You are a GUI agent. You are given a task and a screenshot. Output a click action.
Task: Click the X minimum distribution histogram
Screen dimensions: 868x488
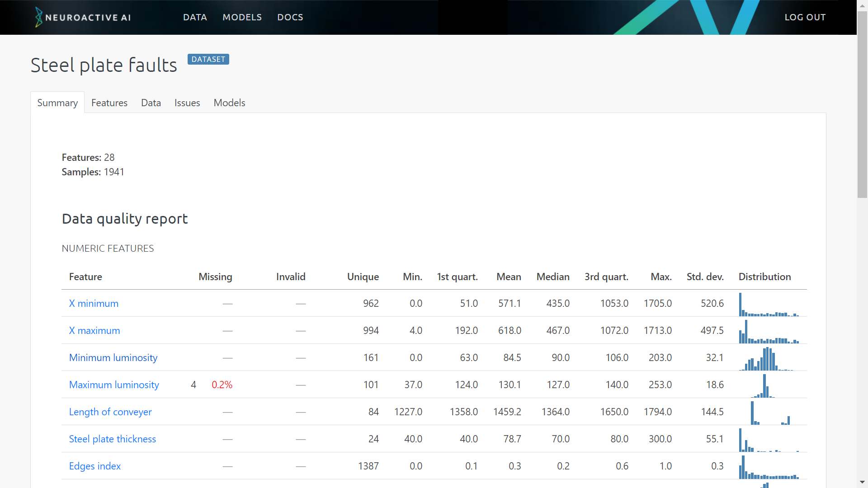(769, 305)
